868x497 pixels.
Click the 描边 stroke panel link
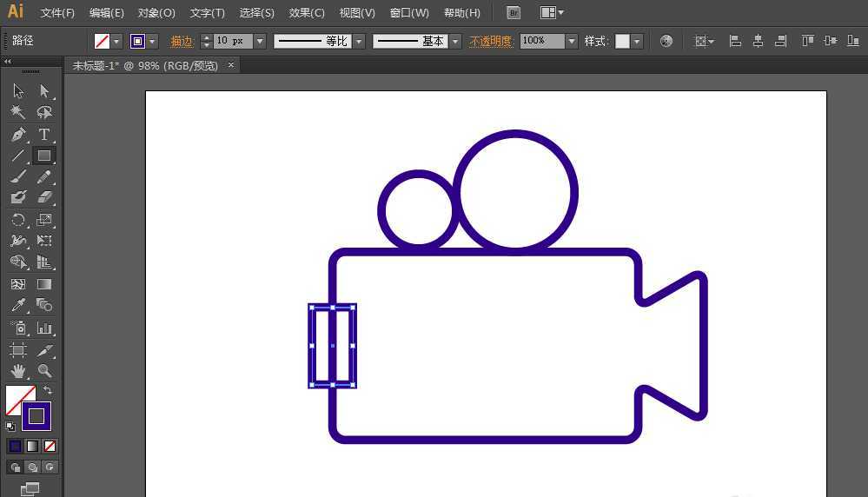coord(182,41)
